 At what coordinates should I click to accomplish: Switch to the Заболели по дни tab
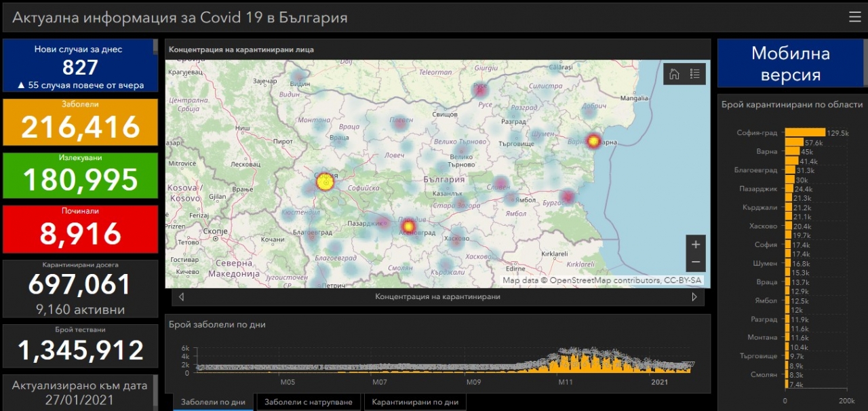coord(213,402)
